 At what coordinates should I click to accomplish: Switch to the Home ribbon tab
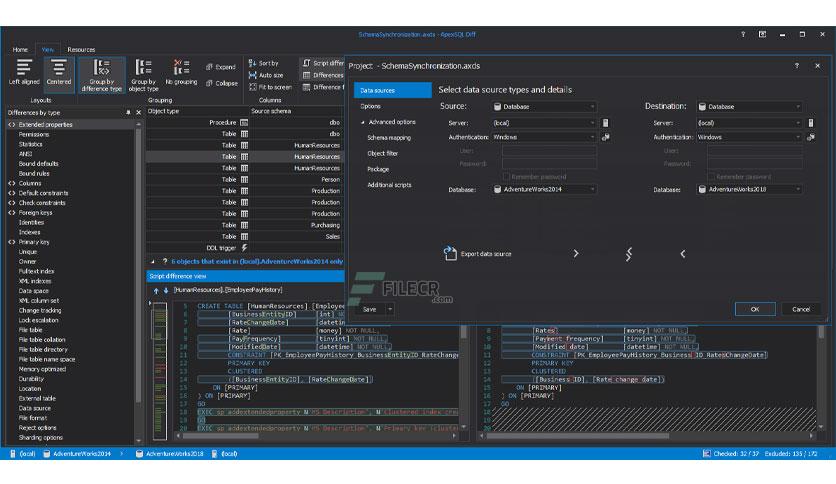click(x=20, y=50)
